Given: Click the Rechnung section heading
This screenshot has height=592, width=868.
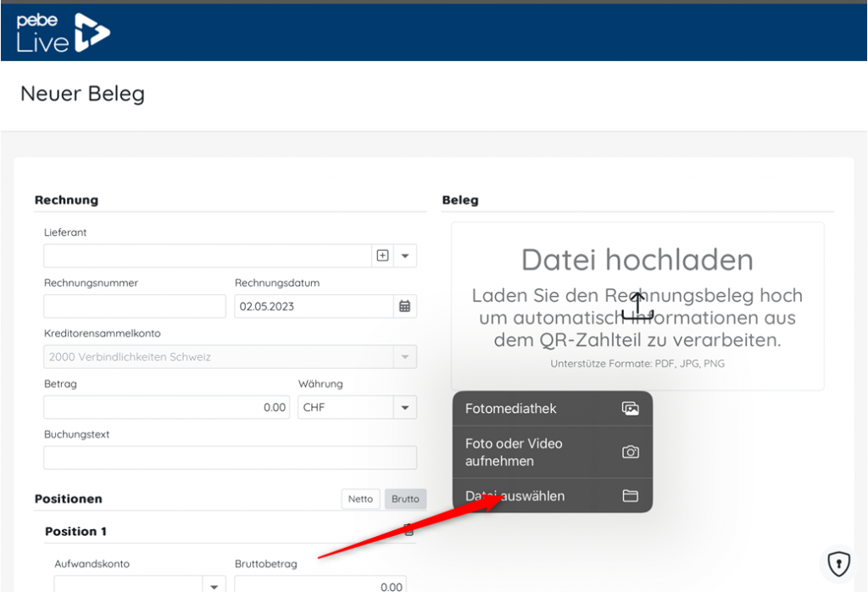Looking at the screenshot, I should 66,200.
